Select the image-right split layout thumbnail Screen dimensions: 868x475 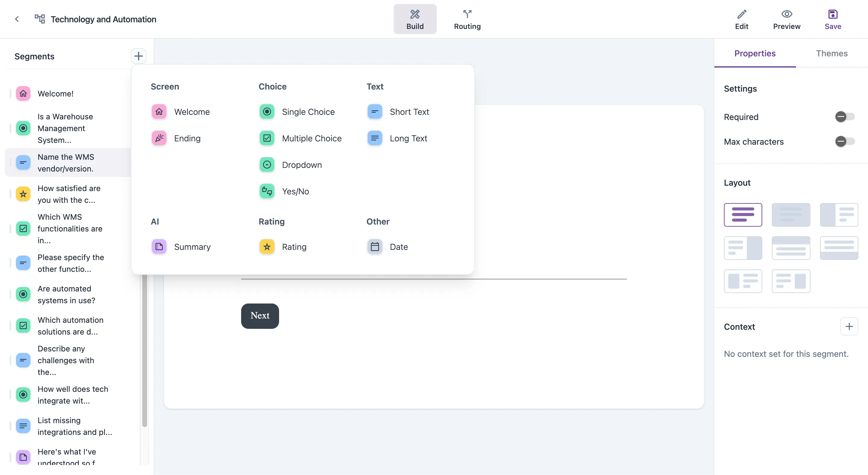coord(743,248)
